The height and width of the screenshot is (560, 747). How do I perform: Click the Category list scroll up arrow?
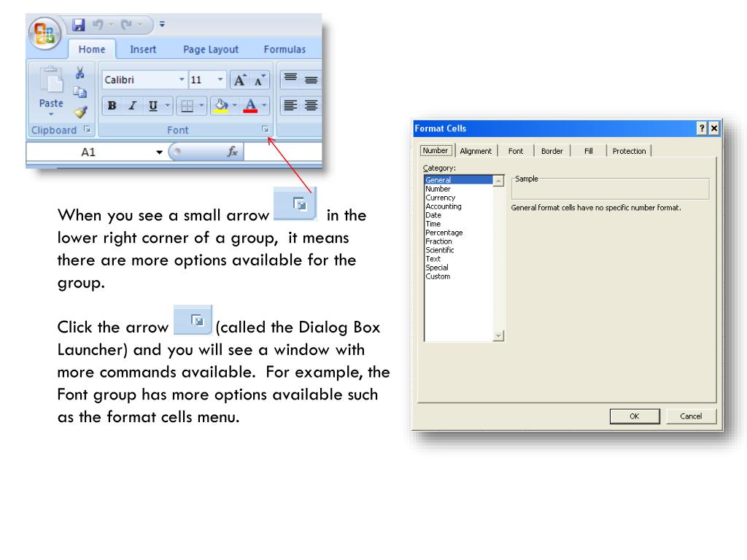[498, 181]
